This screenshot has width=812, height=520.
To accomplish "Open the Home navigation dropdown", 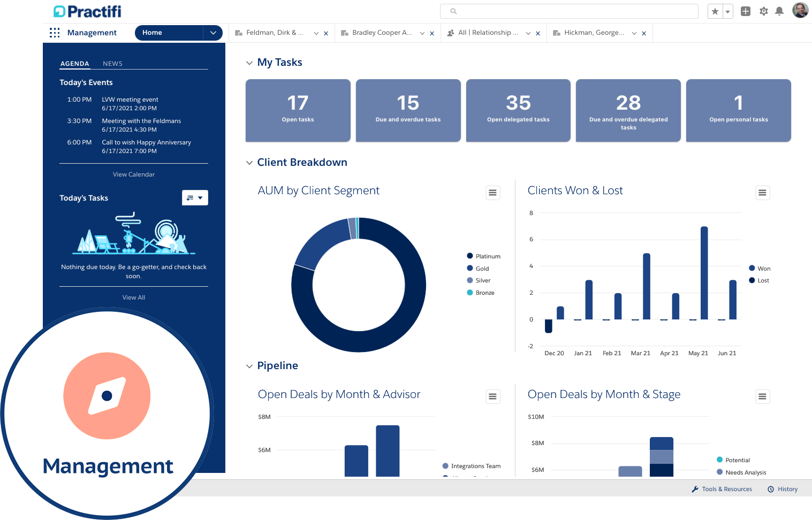I will (213, 33).
